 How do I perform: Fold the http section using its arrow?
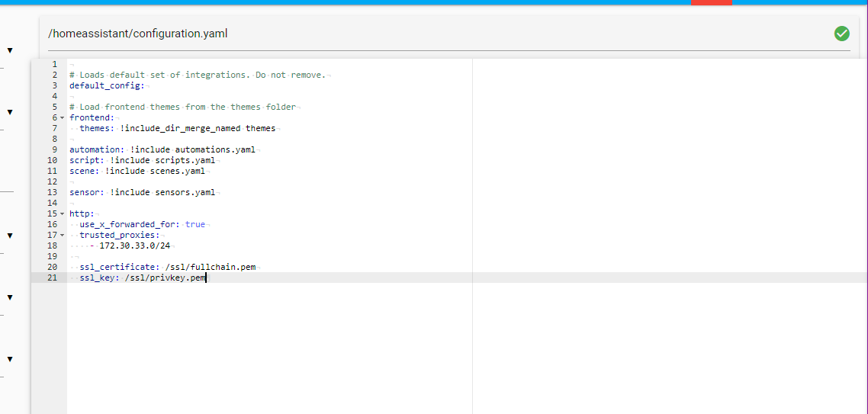[63, 214]
